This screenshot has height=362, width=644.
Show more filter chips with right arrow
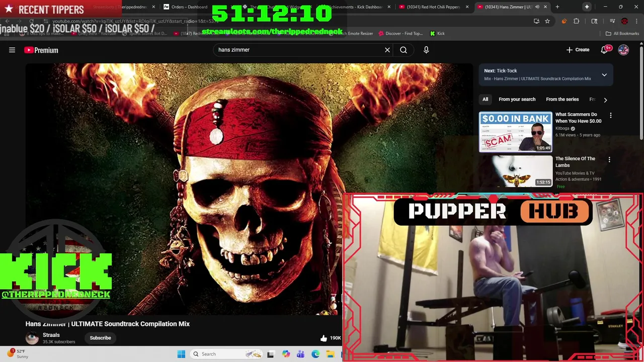tap(605, 100)
